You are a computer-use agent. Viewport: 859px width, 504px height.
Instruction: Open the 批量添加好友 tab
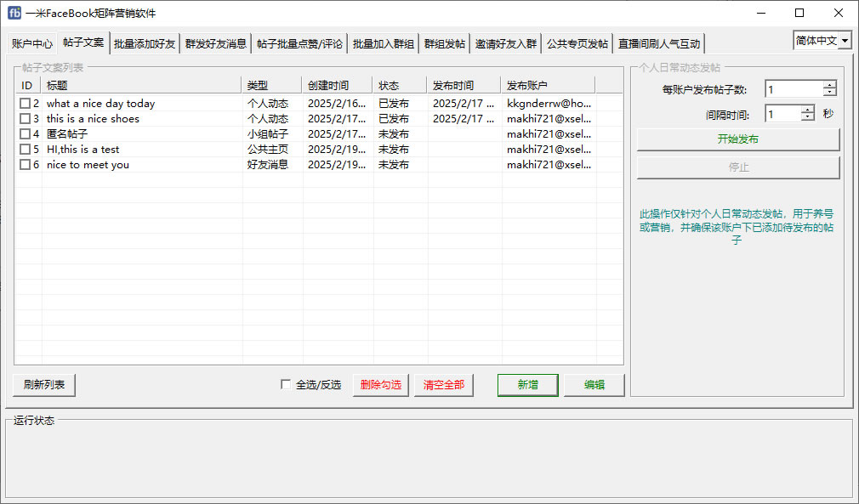[145, 44]
